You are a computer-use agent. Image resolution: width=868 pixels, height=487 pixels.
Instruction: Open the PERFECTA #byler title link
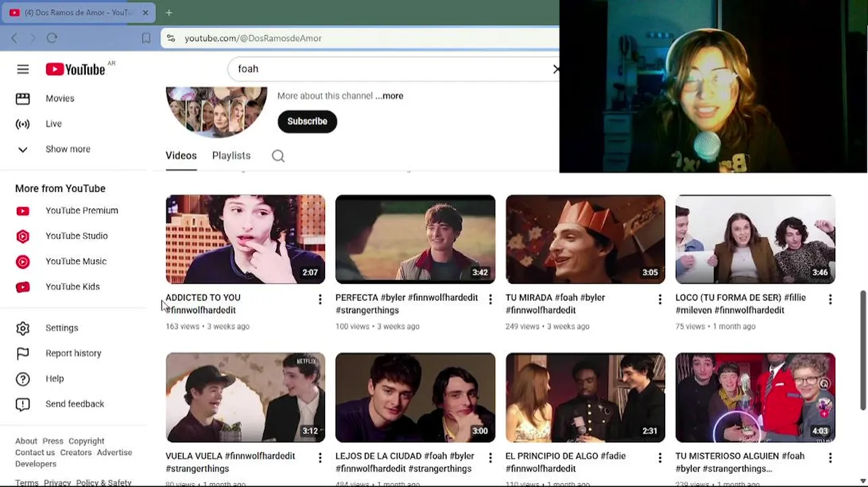(406, 304)
